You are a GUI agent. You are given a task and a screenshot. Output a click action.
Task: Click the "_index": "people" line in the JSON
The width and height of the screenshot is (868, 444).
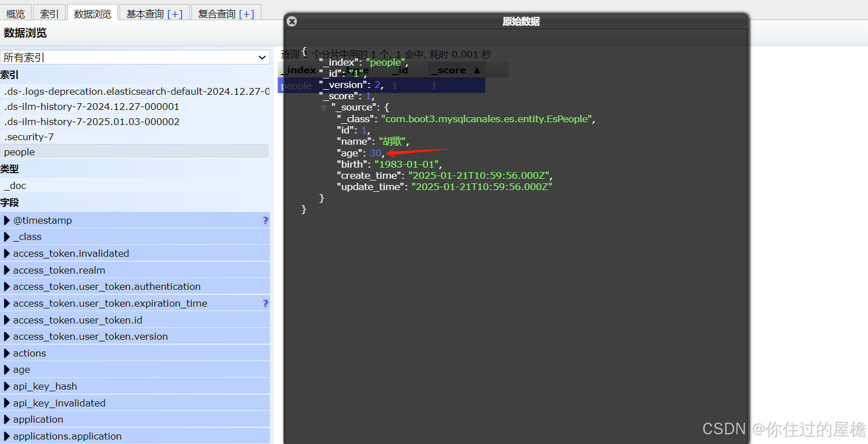[x=364, y=62]
